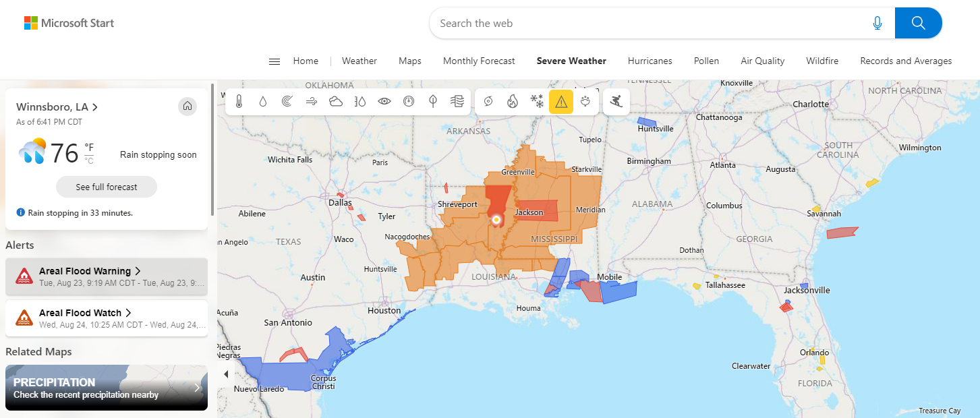Select the wildfire flame map icon
Viewport: 980px width, 418px height.
coord(513,102)
